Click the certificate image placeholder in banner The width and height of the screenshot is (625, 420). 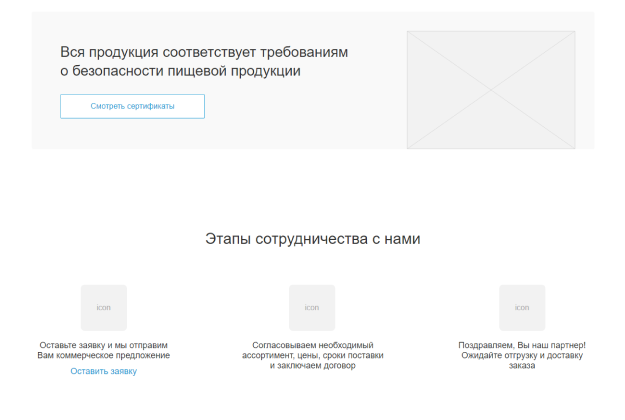pyautogui.click(x=490, y=89)
